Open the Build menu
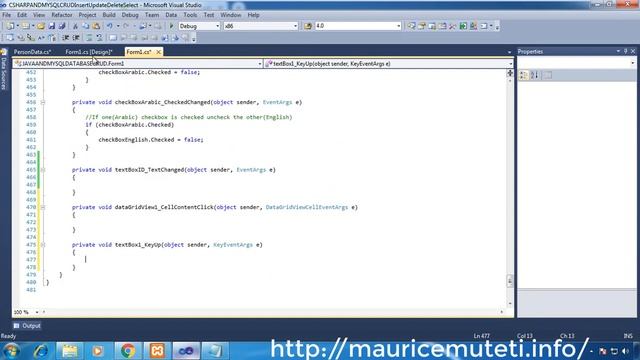The height and width of the screenshot is (360, 640). [x=109, y=15]
